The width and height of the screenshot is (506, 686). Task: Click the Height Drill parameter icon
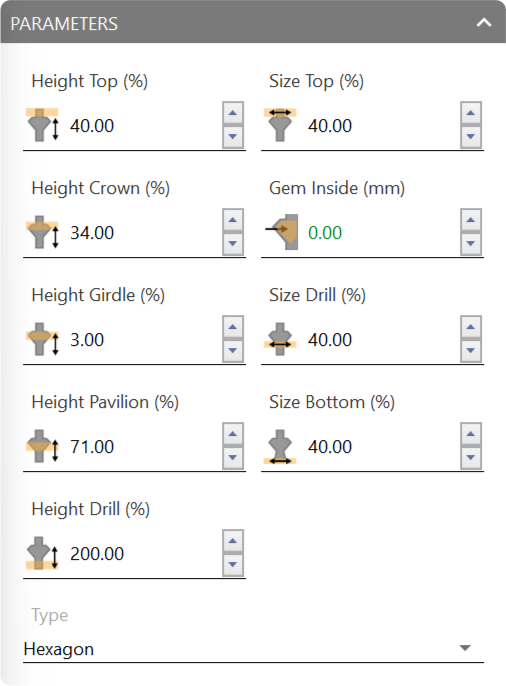tap(42, 553)
